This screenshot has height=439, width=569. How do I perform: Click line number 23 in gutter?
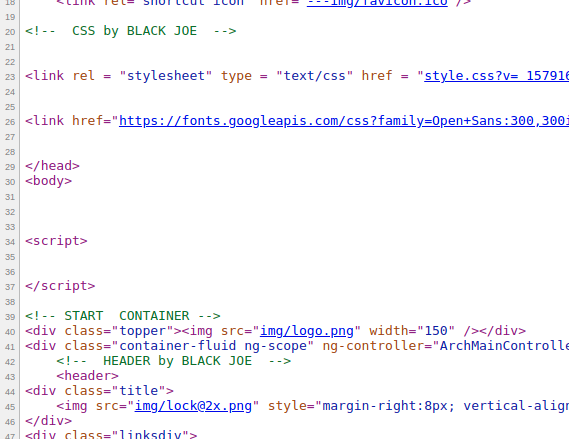[10, 77]
